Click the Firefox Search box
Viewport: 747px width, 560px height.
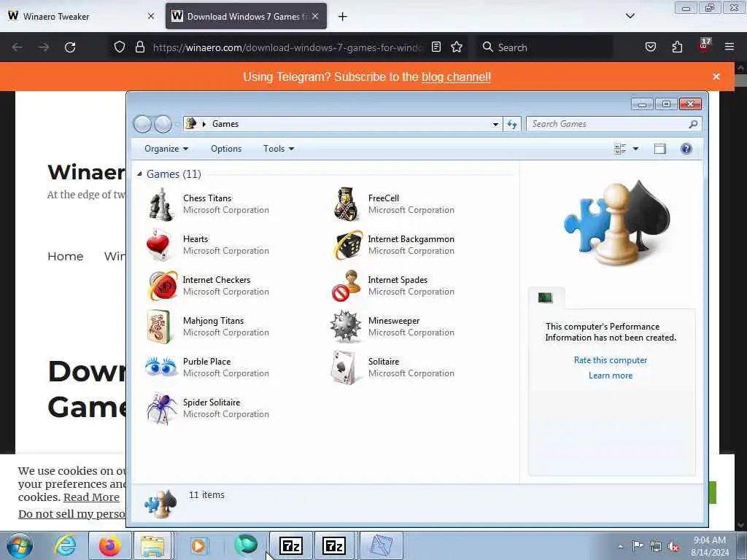pos(544,47)
